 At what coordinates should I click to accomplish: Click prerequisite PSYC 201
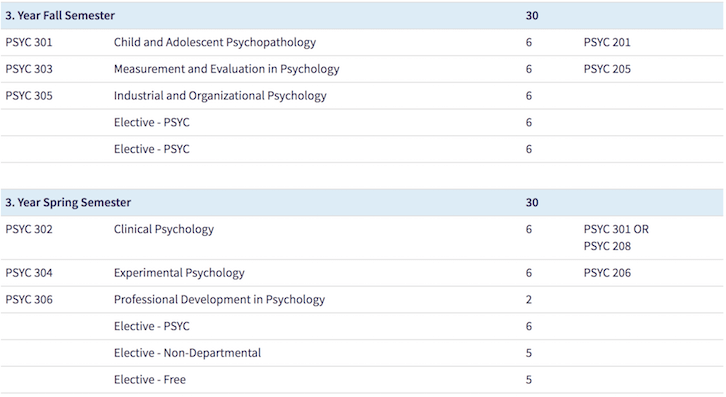coord(607,42)
